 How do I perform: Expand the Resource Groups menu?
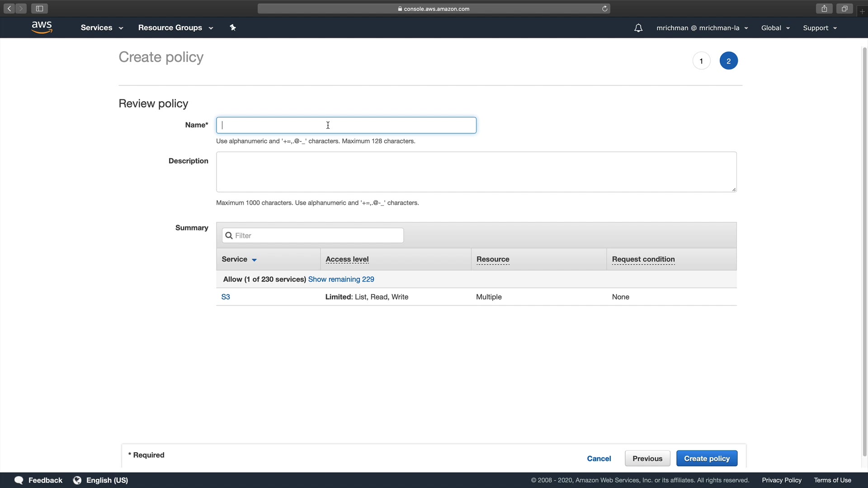(175, 28)
